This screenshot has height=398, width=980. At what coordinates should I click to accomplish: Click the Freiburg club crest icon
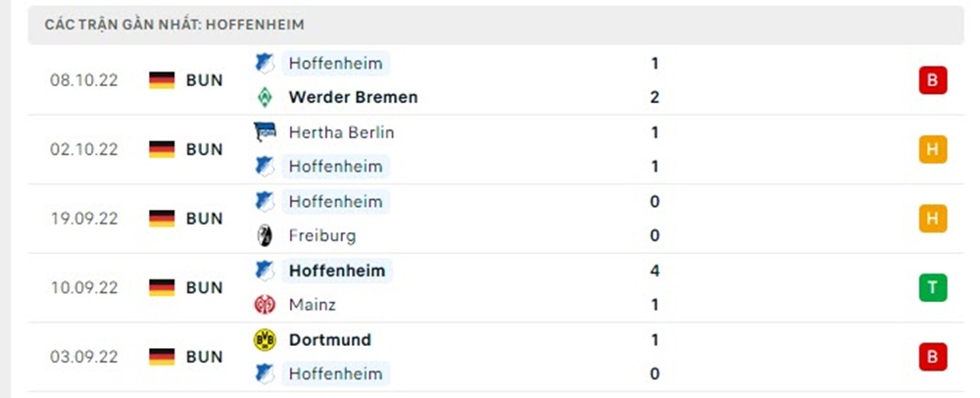pos(264,235)
